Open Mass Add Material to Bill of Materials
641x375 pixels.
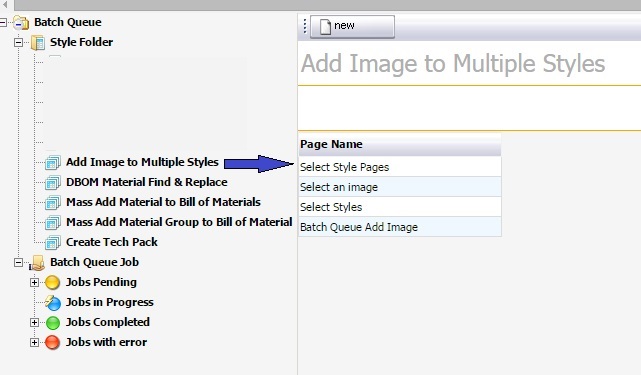point(163,202)
